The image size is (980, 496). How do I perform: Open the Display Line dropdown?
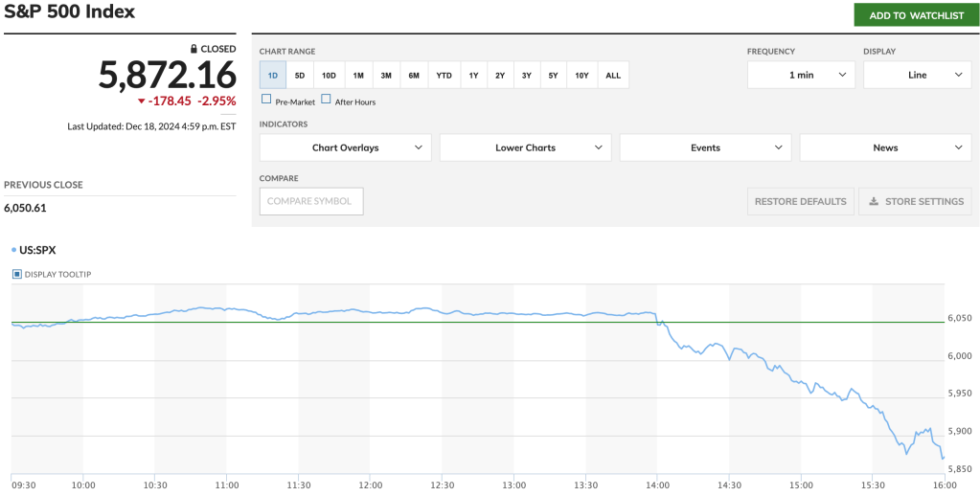pyautogui.click(x=917, y=75)
